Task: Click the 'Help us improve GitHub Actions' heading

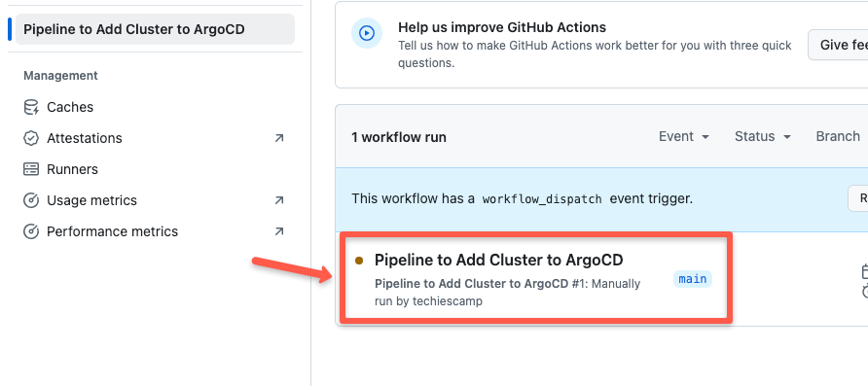Action: [x=502, y=27]
